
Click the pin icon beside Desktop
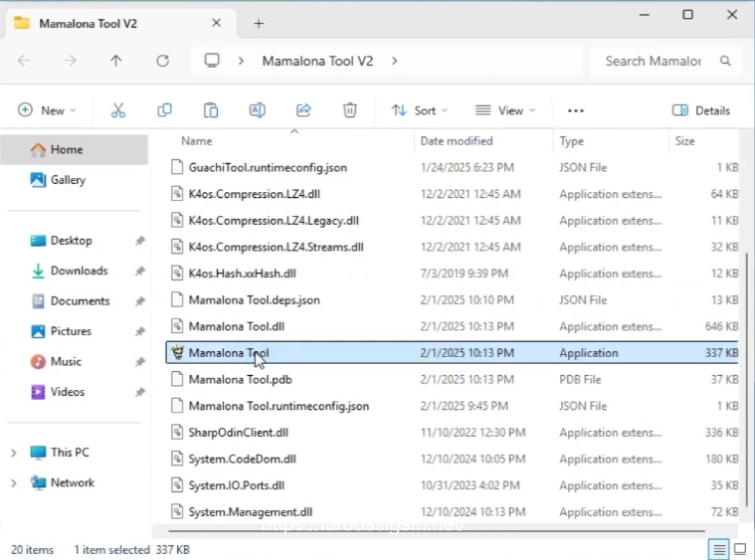click(139, 241)
